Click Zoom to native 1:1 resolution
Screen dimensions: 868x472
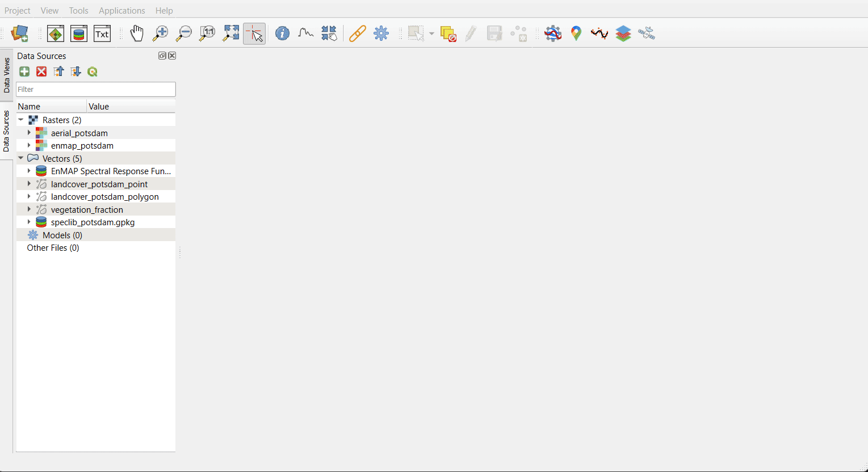click(207, 34)
